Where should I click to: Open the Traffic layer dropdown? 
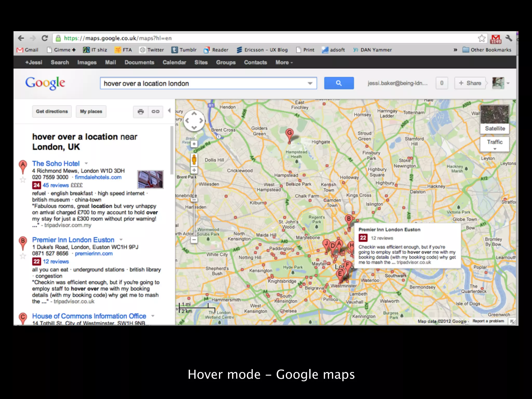495,144
